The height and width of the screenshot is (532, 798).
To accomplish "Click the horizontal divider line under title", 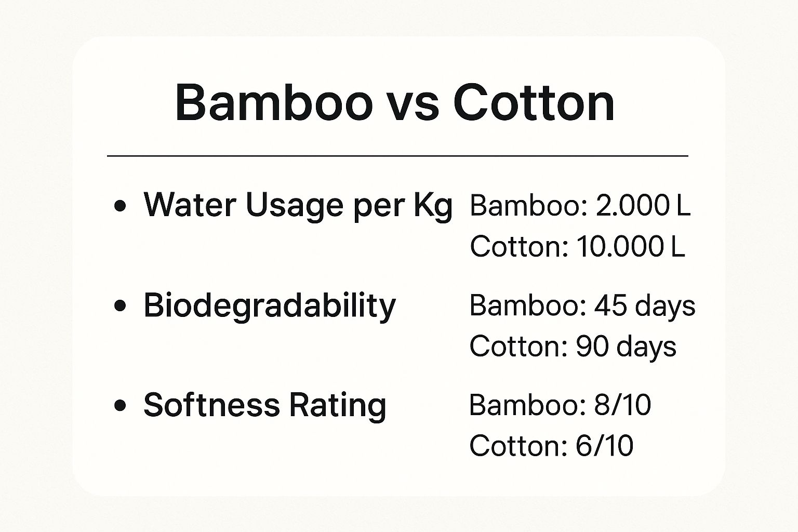I will (x=397, y=155).
